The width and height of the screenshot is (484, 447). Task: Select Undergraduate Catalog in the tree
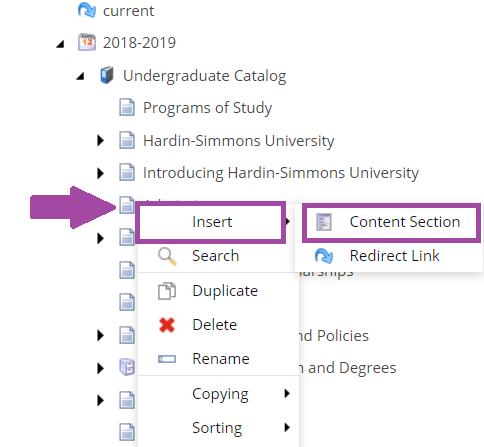tap(204, 76)
